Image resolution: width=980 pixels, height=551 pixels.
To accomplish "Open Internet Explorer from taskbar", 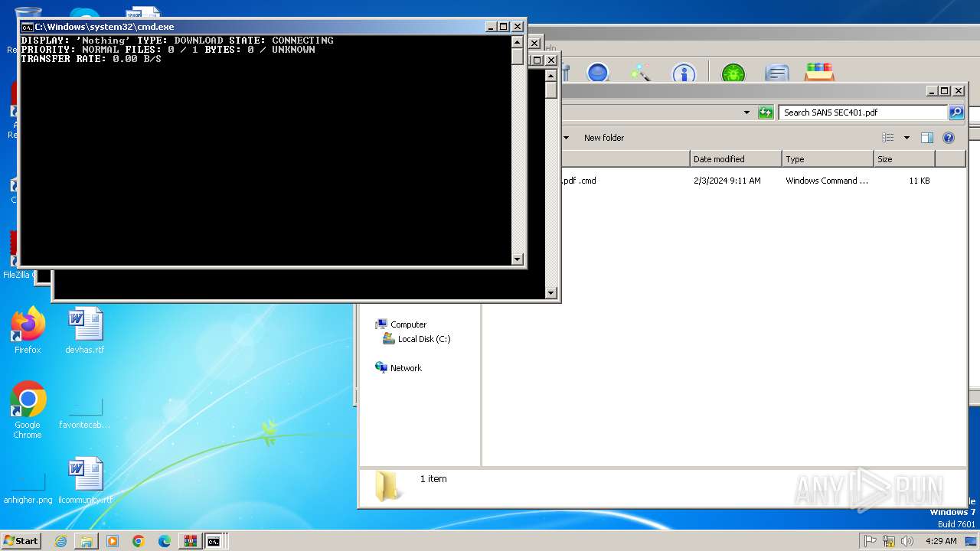I will [x=60, y=541].
